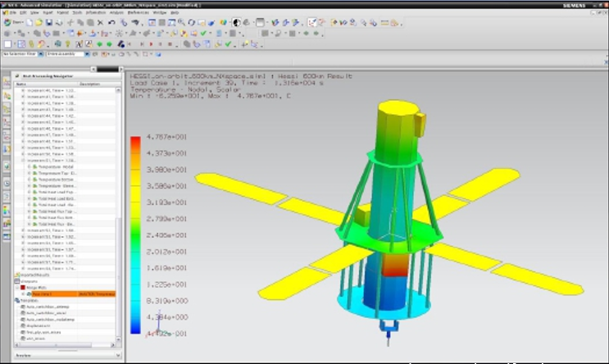Select the Zoom magnifier tool
Screen dimensions: 609x364
pyautogui.click(x=181, y=23)
